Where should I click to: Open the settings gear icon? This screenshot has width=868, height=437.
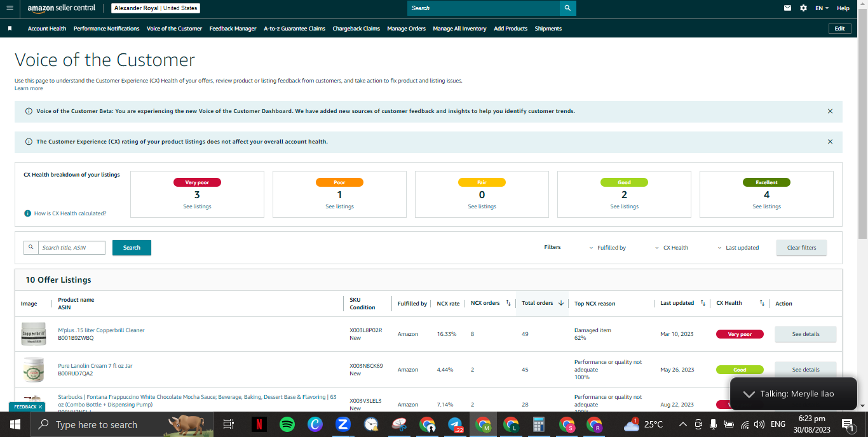pos(803,8)
